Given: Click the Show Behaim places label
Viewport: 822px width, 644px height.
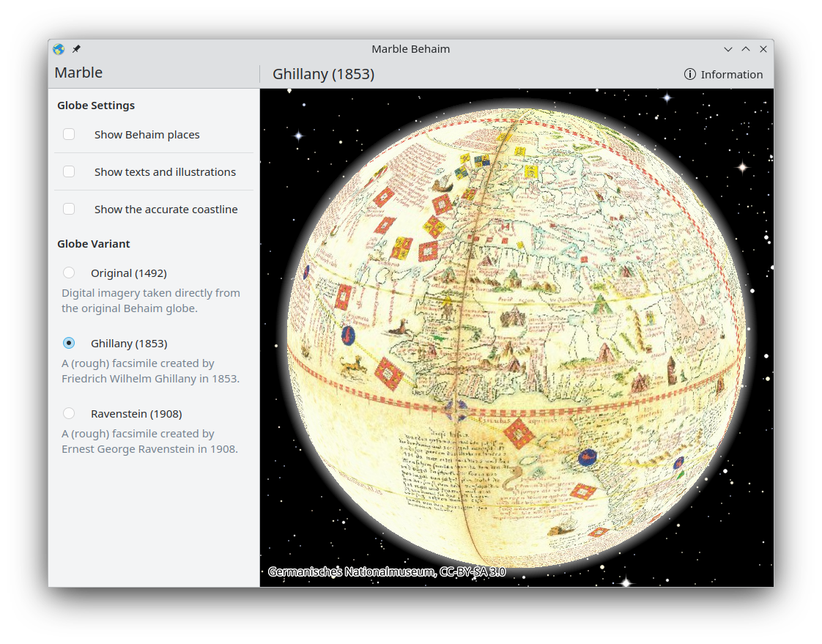Looking at the screenshot, I should (x=147, y=135).
